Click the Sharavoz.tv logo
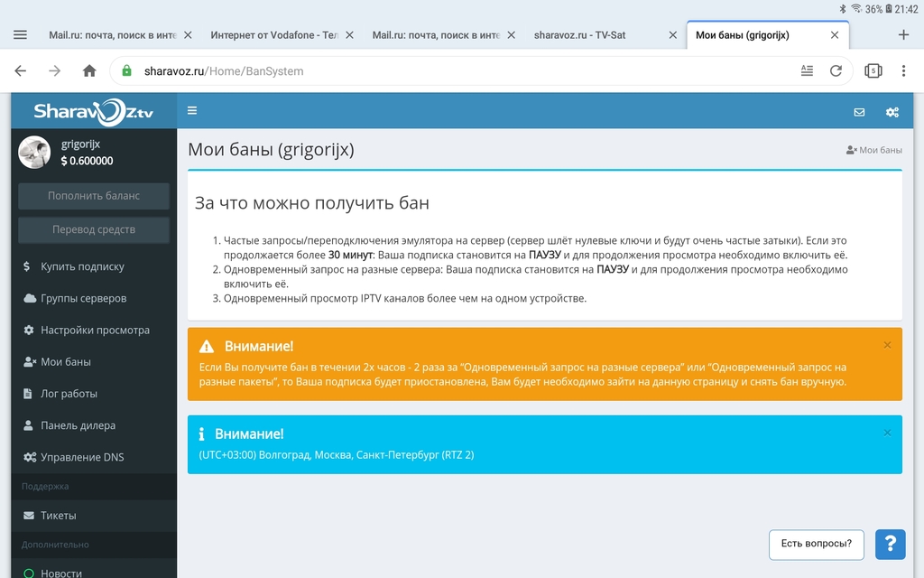 [94, 111]
